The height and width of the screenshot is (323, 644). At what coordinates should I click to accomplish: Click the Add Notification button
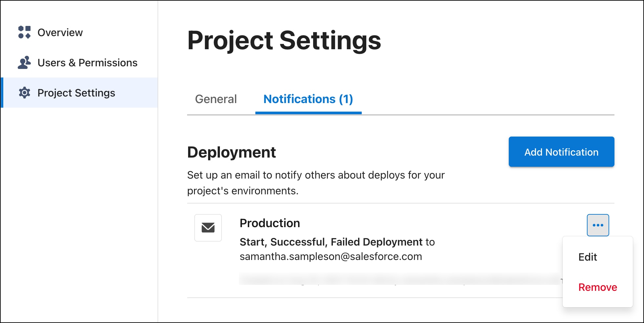point(561,152)
